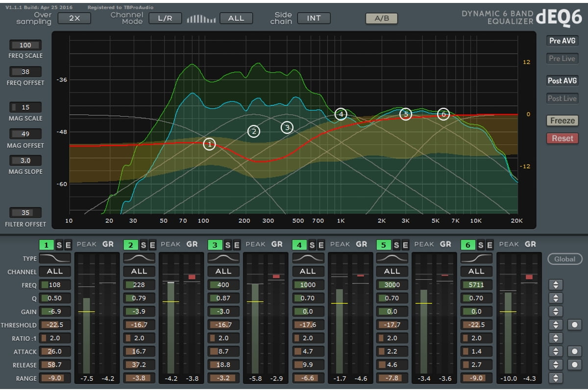
Task: Click band 5 RANGE field showing -7.8
Action: coord(392,378)
